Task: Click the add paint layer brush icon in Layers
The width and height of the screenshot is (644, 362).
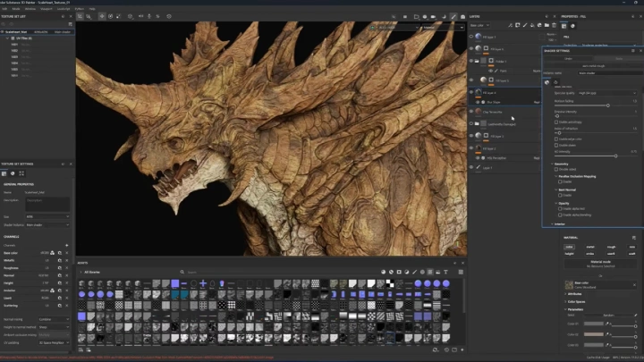Action: 525,25
